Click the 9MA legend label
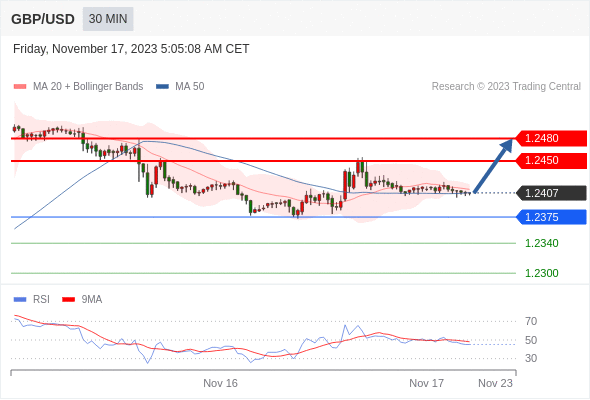Screen dimensions: 590x400 click(x=92, y=300)
